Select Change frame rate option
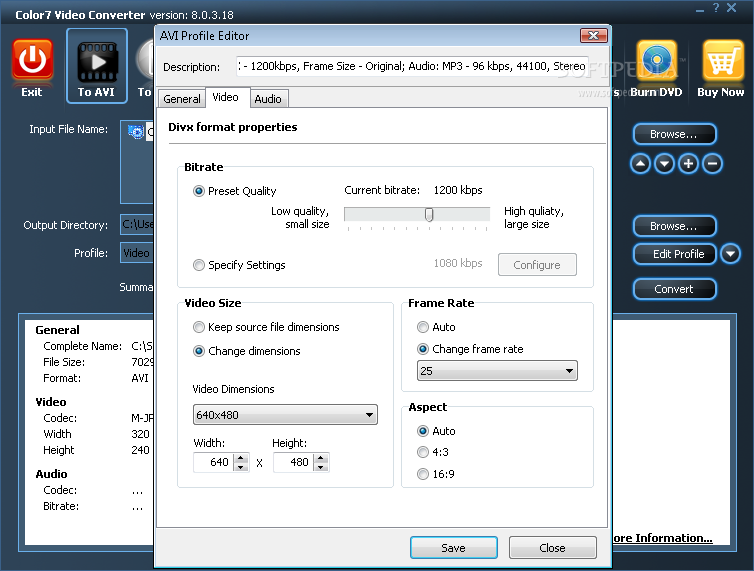 (x=423, y=349)
